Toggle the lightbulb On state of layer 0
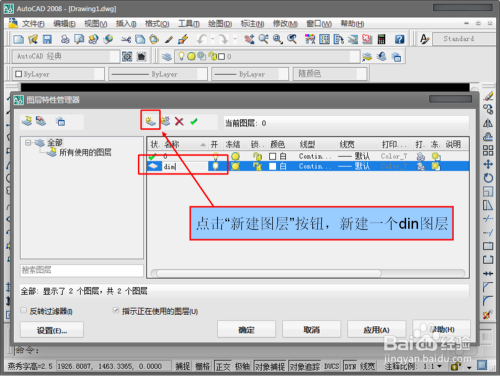Viewport: 500px width, 376px height. pyautogui.click(x=216, y=156)
